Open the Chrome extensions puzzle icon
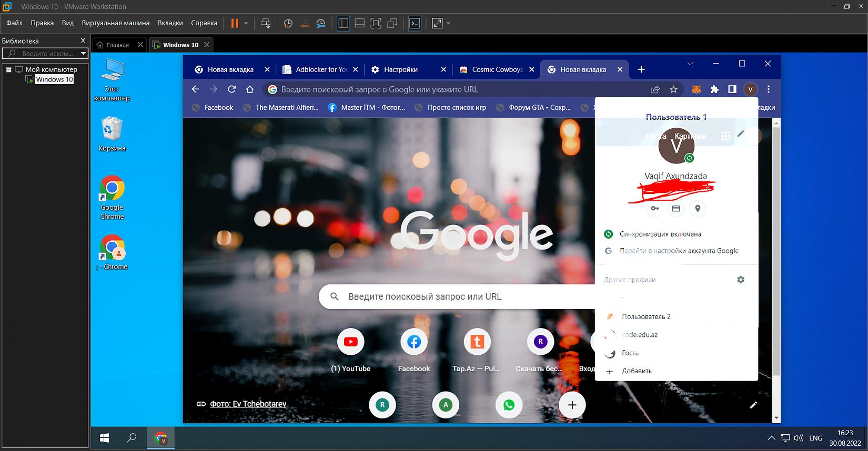The height and width of the screenshot is (451, 868). click(x=714, y=89)
